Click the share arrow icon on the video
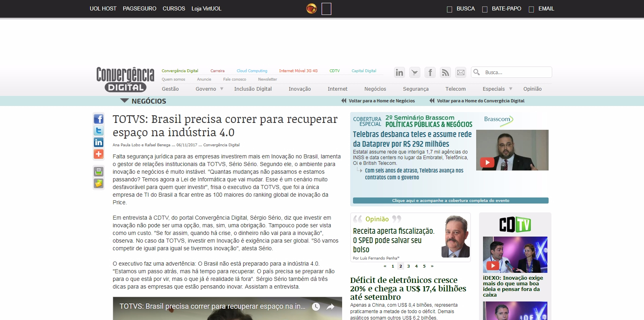 [330, 307]
